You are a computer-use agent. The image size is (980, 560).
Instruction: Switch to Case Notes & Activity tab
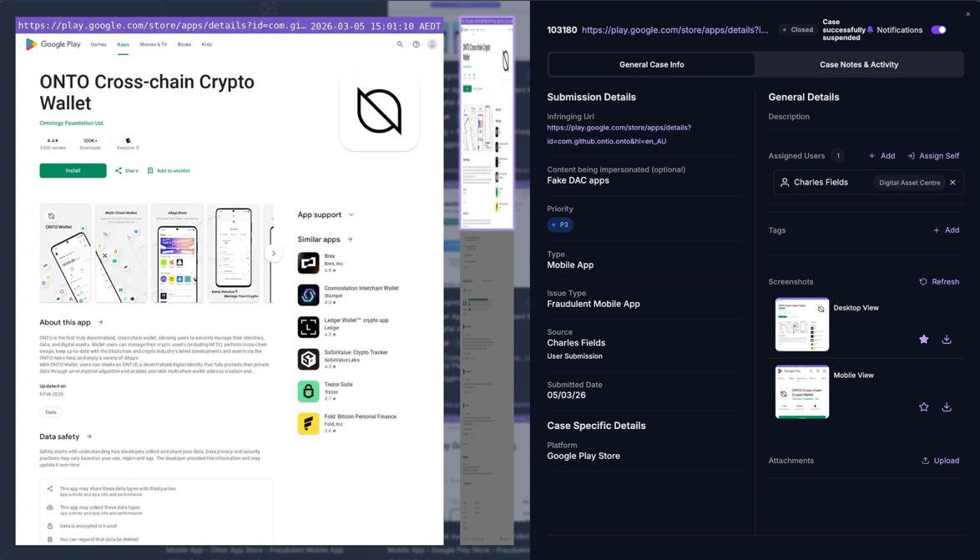[x=858, y=64]
